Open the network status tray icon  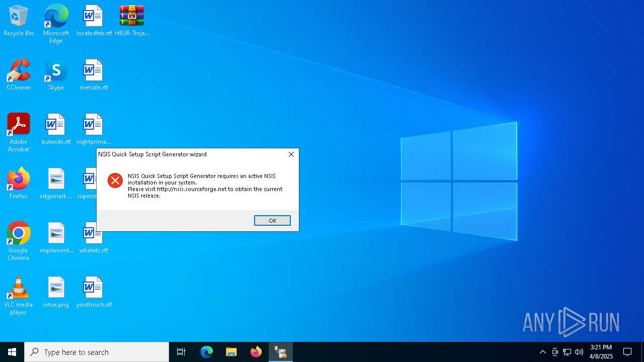pyautogui.click(x=567, y=352)
